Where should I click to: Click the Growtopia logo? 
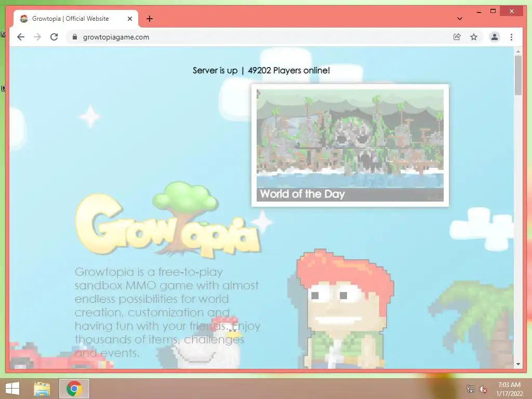(168, 220)
